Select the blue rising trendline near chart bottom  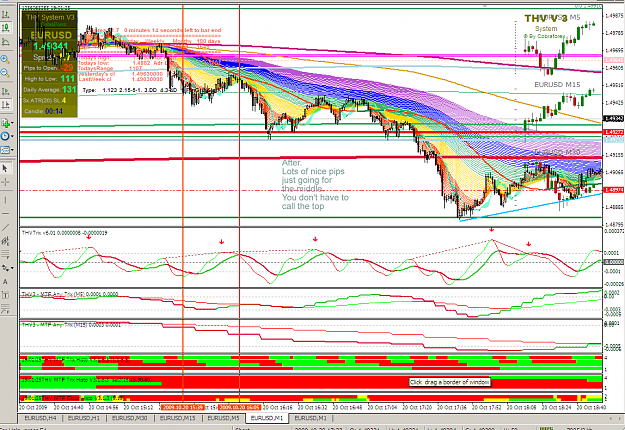click(531, 206)
